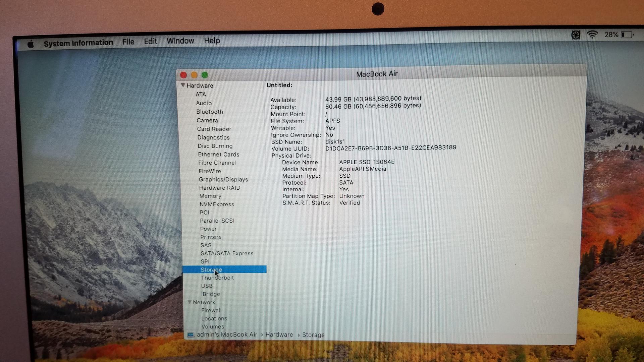Viewport: 644px width, 362px height.
Task: Select Locations under Network
Action: [214, 318]
